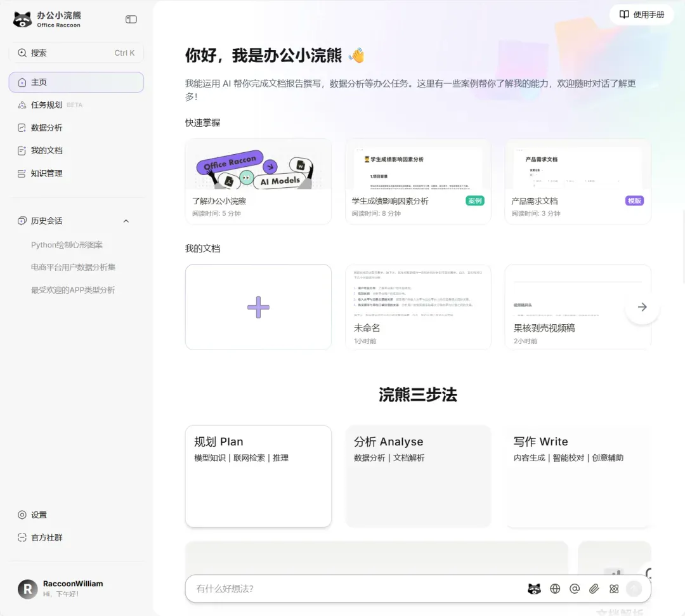Click the 浣熊三步法 heading
The height and width of the screenshot is (616, 685).
click(418, 395)
